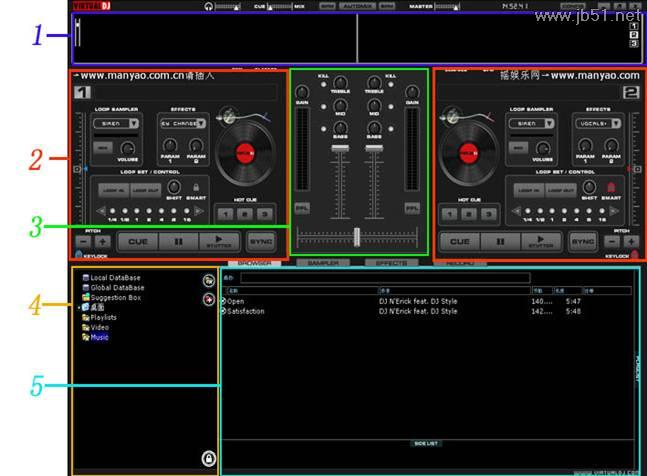The height and width of the screenshot is (476, 647).
Task: Click LOOP IN on deck 1
Action: click(x=114, y=191)
